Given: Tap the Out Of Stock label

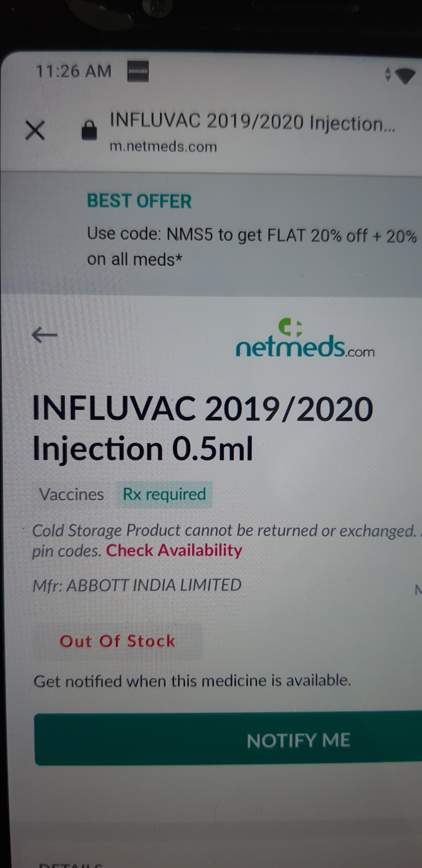Looking at the screenshot, I should [x=117, y=641].
